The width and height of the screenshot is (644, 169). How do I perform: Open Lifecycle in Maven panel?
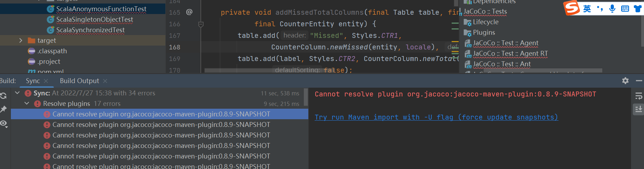tap(485, 22)
